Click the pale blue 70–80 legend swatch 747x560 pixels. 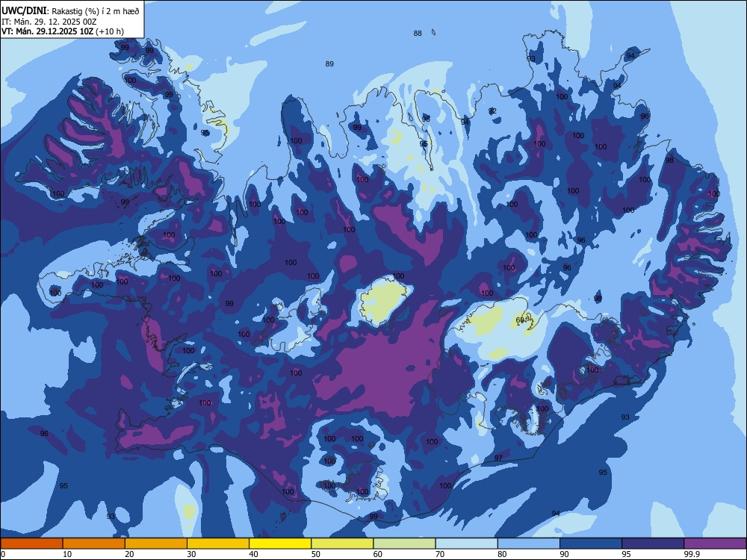467,544
